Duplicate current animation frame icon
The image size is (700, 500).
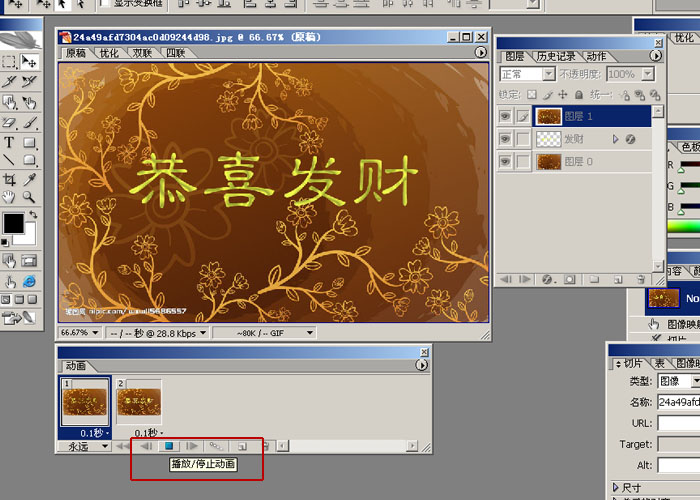click(242, 446)
